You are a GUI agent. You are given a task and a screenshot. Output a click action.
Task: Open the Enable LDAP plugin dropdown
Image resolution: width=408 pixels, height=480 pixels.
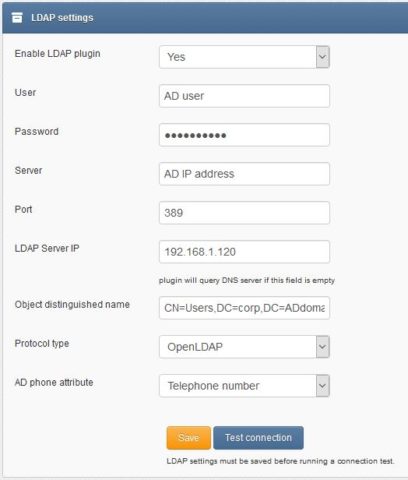coord(244,57)
